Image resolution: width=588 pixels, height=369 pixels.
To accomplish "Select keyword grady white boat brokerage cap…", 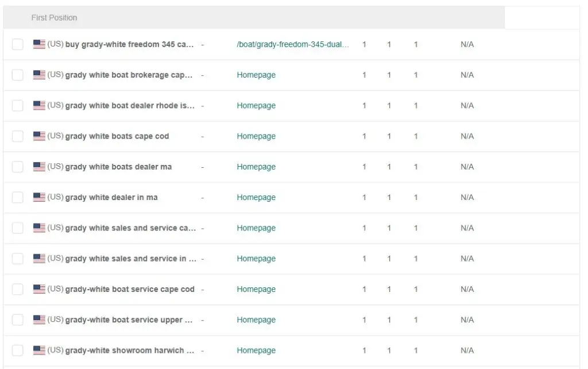I will pos(129,75).
